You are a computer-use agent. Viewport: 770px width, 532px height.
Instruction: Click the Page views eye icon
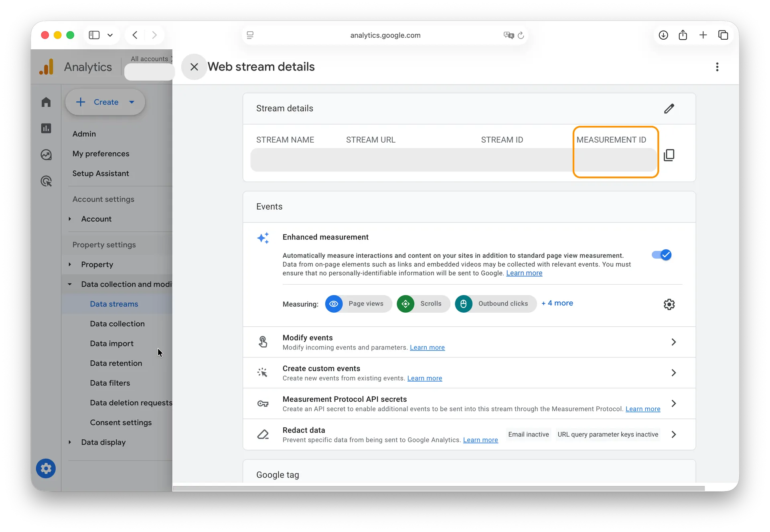(x=334, y=304)
